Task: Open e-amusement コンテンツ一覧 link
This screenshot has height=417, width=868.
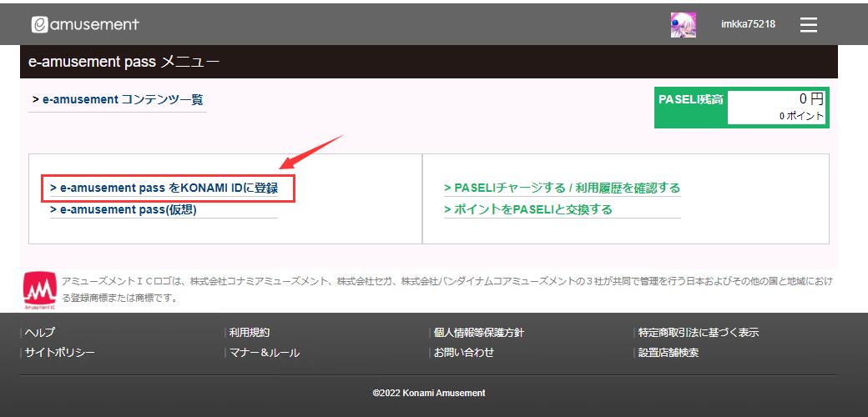Action: 118,100
